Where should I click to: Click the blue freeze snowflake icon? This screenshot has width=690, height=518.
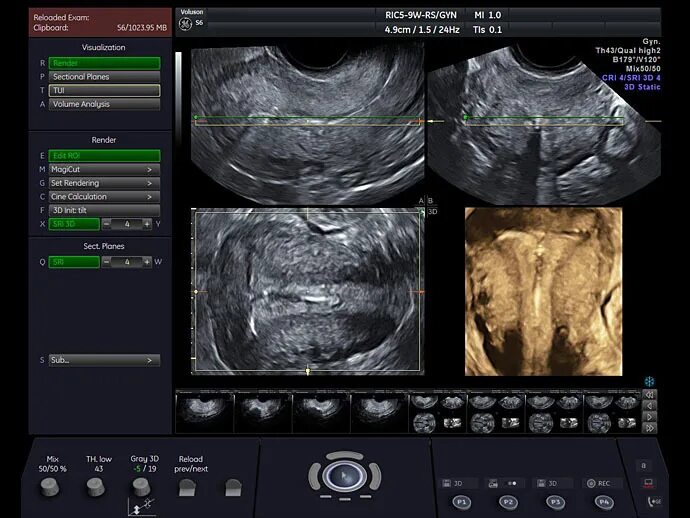tap(649, 381)
